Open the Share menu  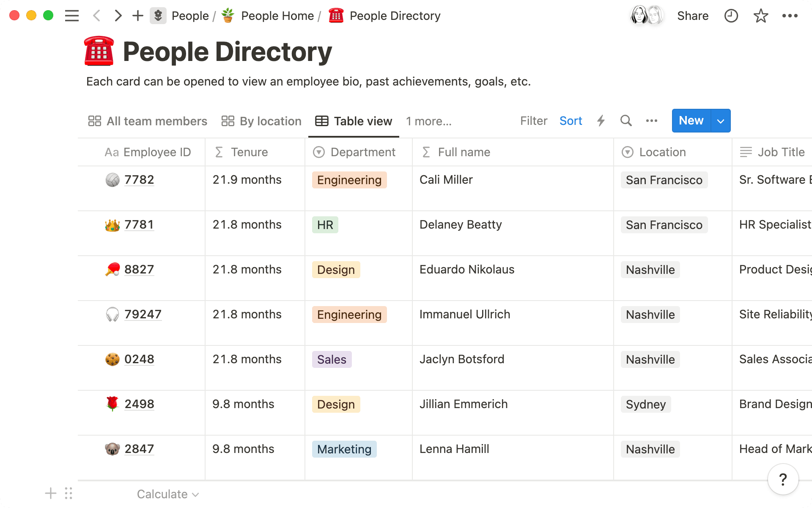[x=693, y=16]
